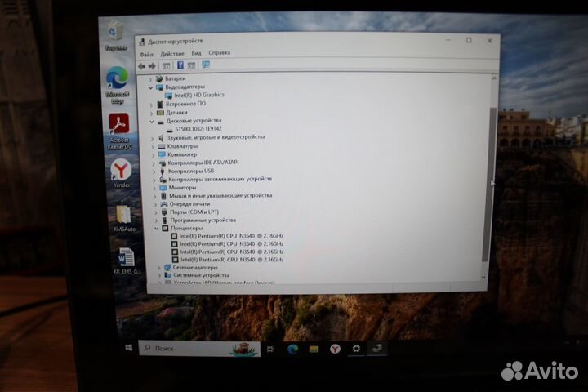This screenshot has width=588, height=392.
Task: Open the Действие menu
Action: (172, 54)
